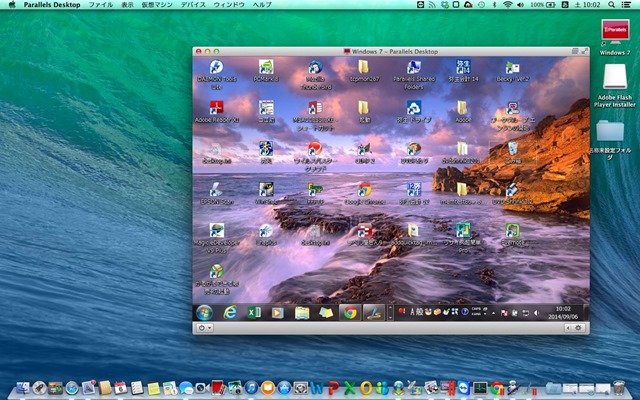
Task: Open DAEMON Tools Lite on Windows desktop
Action: pyautogui.click(x=217, y=75)
